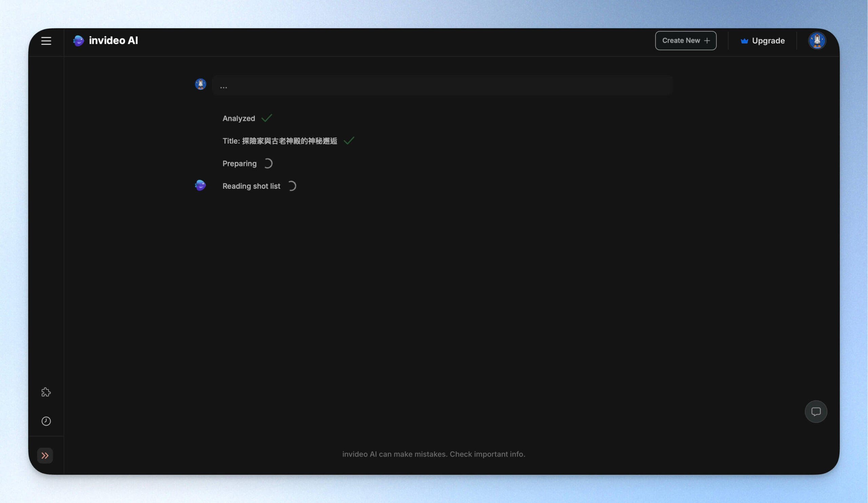Select the Reading shot list status text
Viewport: 868px width, 503px height.
(251, 186)
